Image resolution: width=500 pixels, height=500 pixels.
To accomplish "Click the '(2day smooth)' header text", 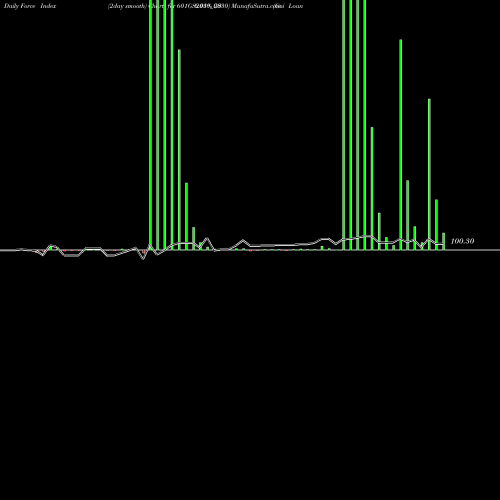I will pos(127,6).
